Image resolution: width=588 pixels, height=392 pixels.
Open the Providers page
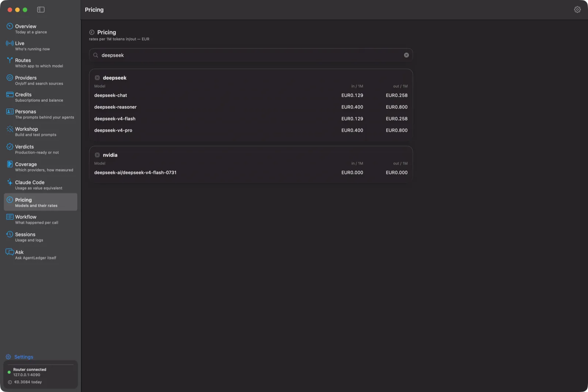coord(40,80)
